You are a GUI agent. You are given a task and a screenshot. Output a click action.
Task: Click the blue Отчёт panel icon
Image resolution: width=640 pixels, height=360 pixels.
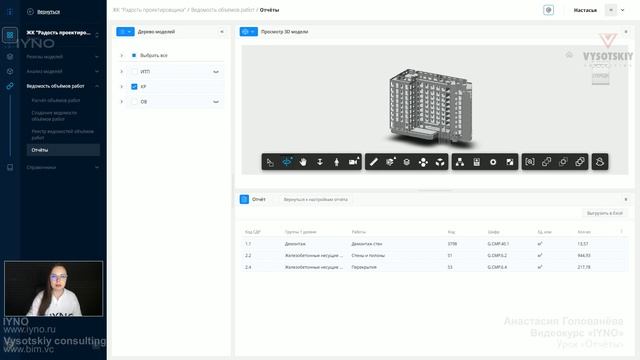tap(244, 199)
